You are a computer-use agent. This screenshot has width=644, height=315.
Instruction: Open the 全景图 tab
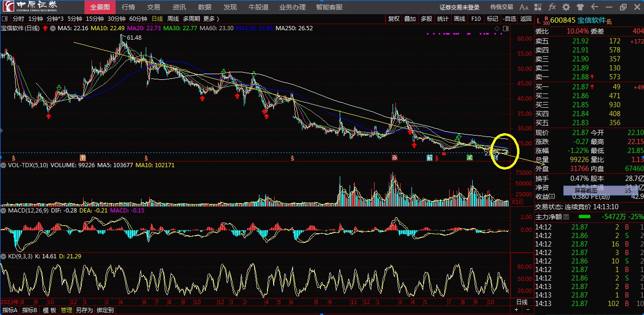(100, 7)
